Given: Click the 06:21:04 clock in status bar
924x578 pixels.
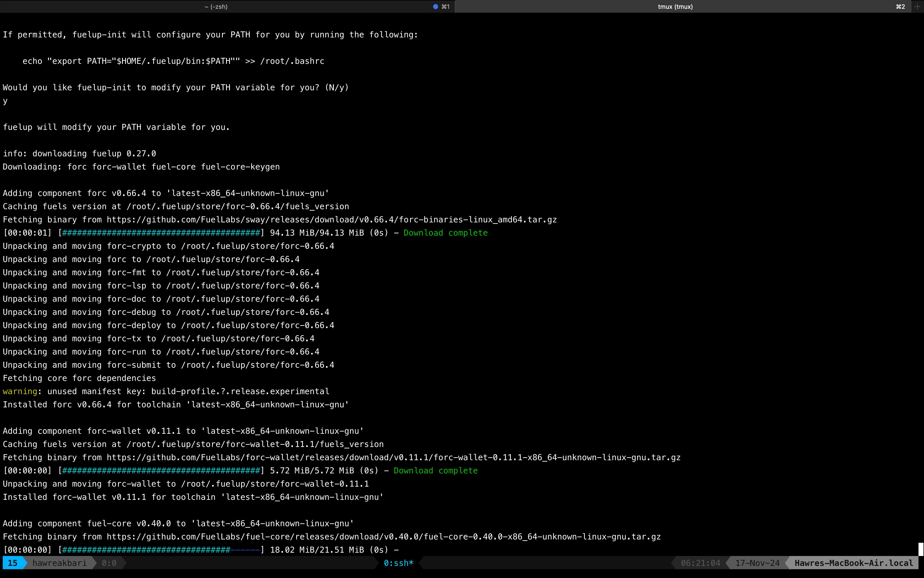Looking at the screenshot, I should pyautogui.click(x=701, y=563).
